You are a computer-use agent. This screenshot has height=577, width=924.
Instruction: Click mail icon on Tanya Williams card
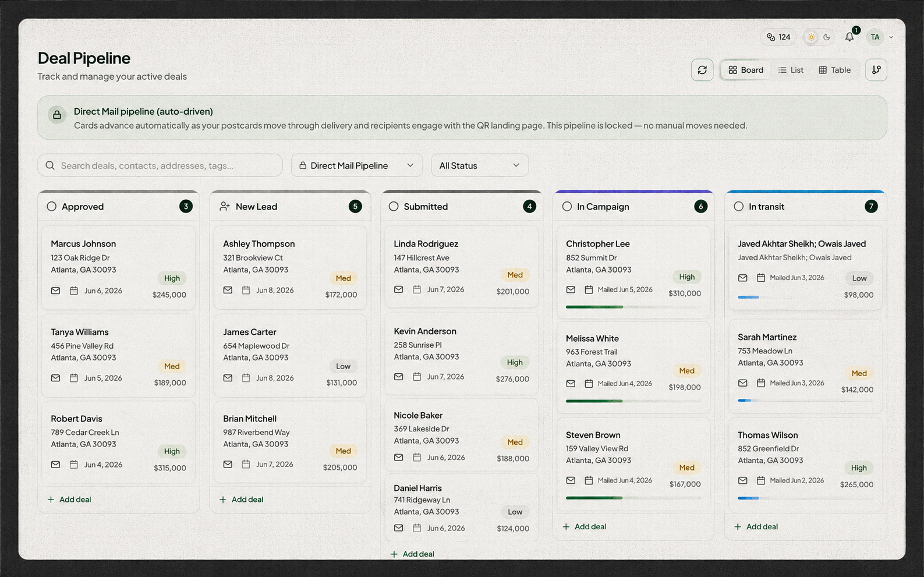coord(55,378)
